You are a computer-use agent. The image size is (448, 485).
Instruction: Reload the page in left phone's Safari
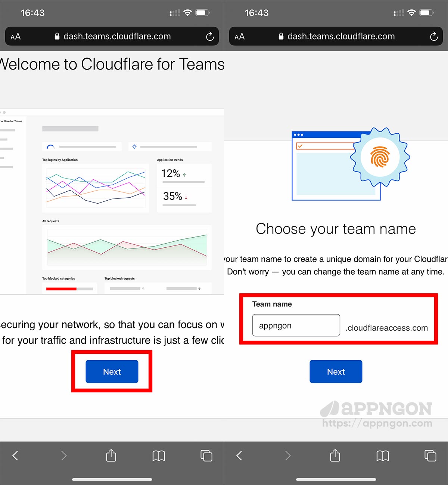[210, 36]
